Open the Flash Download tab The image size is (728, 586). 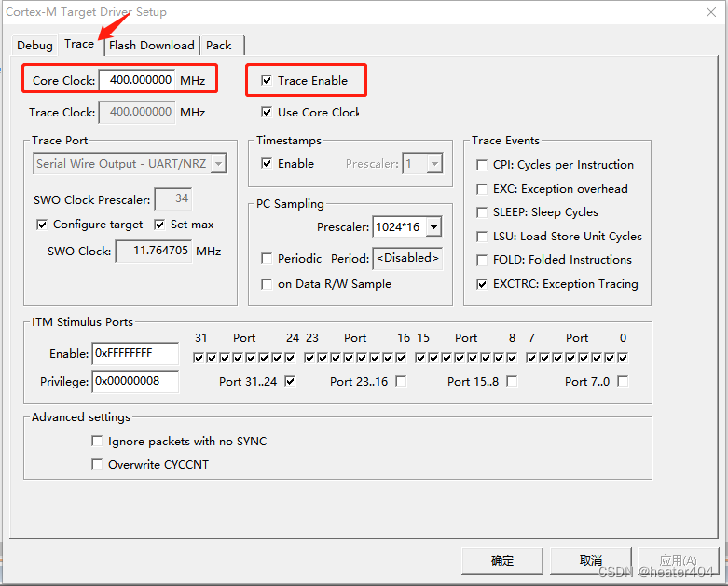(x=152, y=46)
